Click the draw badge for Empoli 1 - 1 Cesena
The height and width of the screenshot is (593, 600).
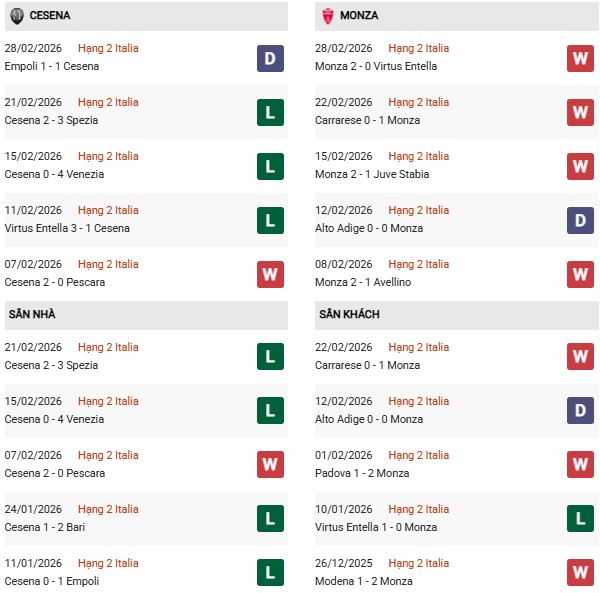[x=270, y=58]
